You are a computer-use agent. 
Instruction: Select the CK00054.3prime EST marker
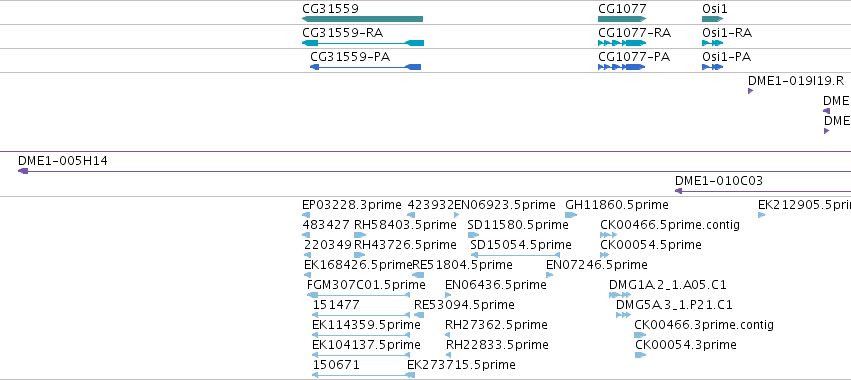[x=640, y=355]
